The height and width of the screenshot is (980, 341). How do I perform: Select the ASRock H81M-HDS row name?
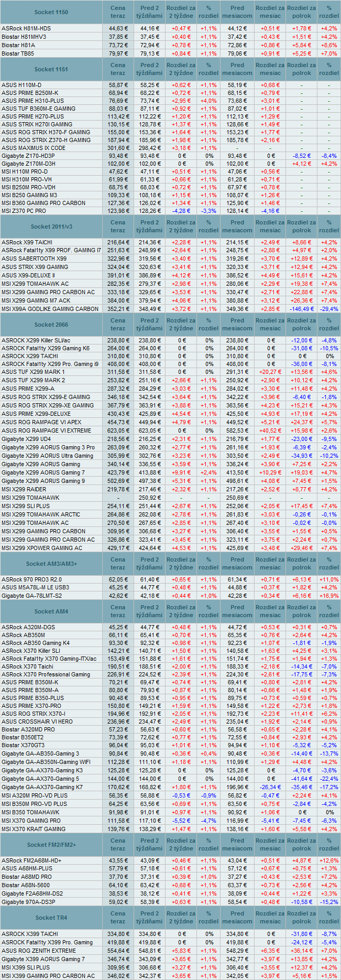tap(26, 28)
